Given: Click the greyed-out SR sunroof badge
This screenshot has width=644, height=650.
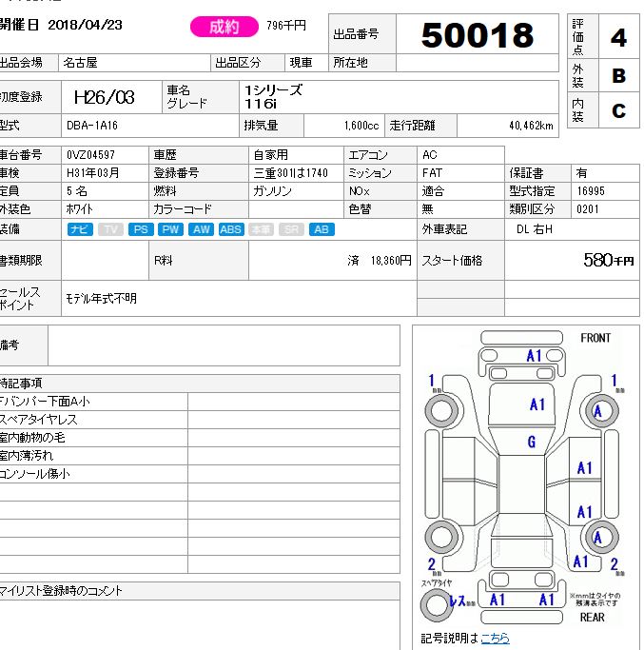Looking at the screenshot, I should click(291, 229).
